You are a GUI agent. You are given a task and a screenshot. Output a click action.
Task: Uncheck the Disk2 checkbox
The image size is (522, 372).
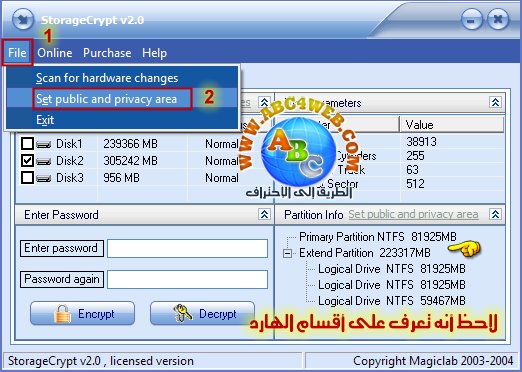click(27, 161)
